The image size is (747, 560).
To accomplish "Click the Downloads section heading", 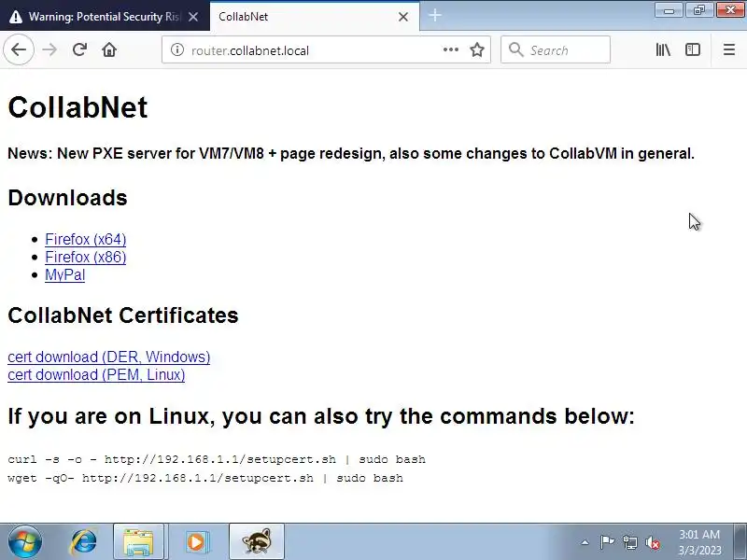I will coord(67,198).
